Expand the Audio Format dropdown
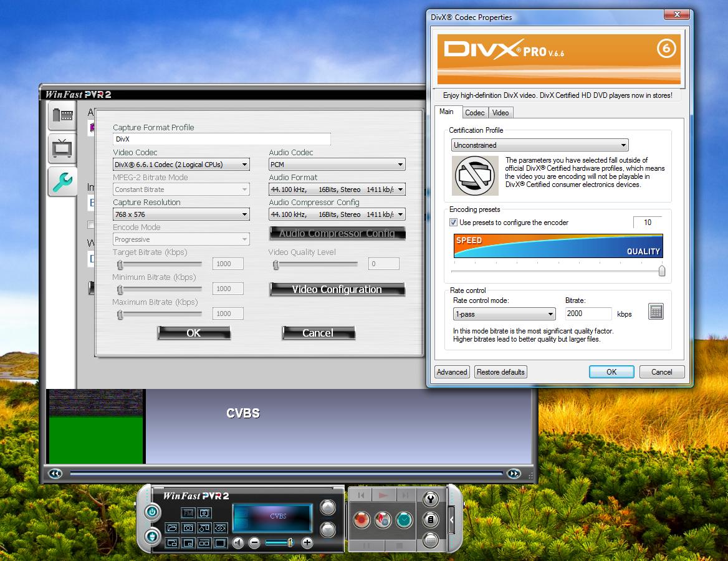The image size is (728, 561). point(337,189)
